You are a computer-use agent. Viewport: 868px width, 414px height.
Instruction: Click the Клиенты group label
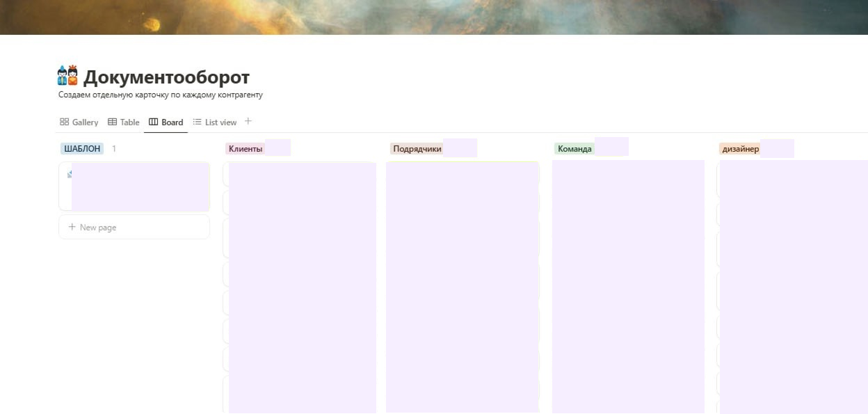pyautogui.click(x=246, y=149)
